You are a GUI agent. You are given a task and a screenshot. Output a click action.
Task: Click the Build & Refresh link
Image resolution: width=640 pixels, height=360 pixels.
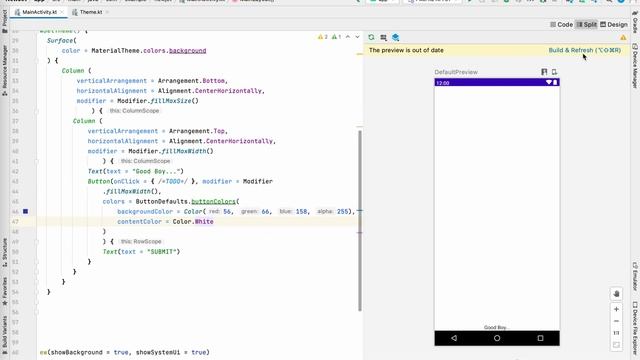(x=584, y=50)
